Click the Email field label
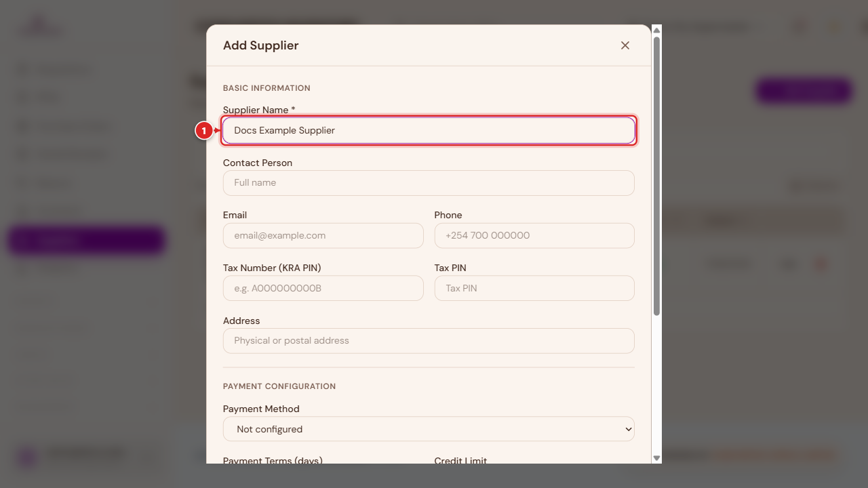The width and height of the screenshot is (868, 488). pos(235,215)
